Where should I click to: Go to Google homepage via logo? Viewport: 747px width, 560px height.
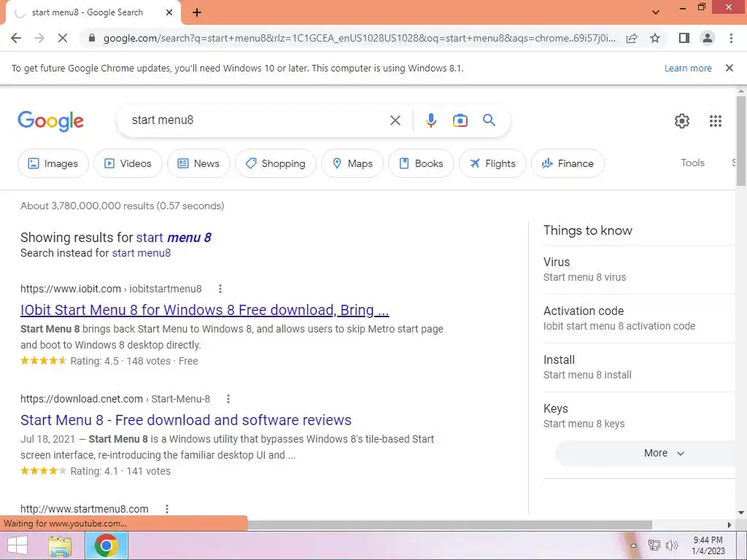click(50, 121)
